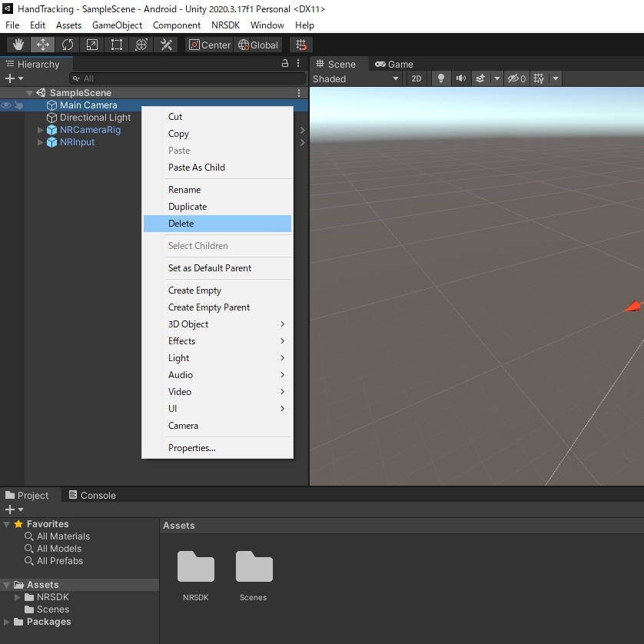The image size is (644, 644).
Task: Lock the Hierarchy panel
Action: click(284, 63)
